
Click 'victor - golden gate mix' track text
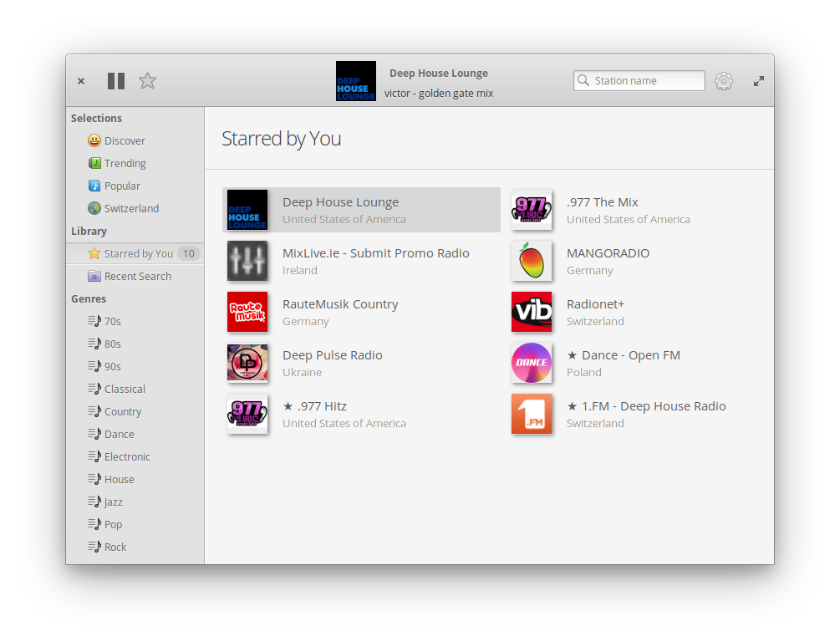coord(439,94)
